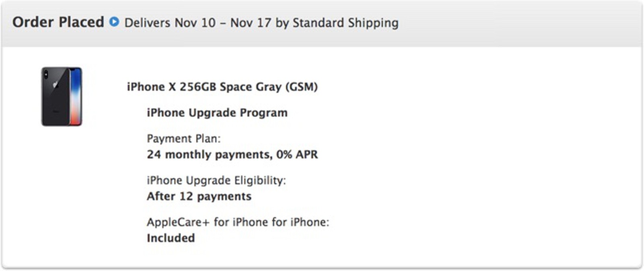644x271 pixels.
Task: Select the Nov 17 delivery date text
Action: tap(252, 23)
